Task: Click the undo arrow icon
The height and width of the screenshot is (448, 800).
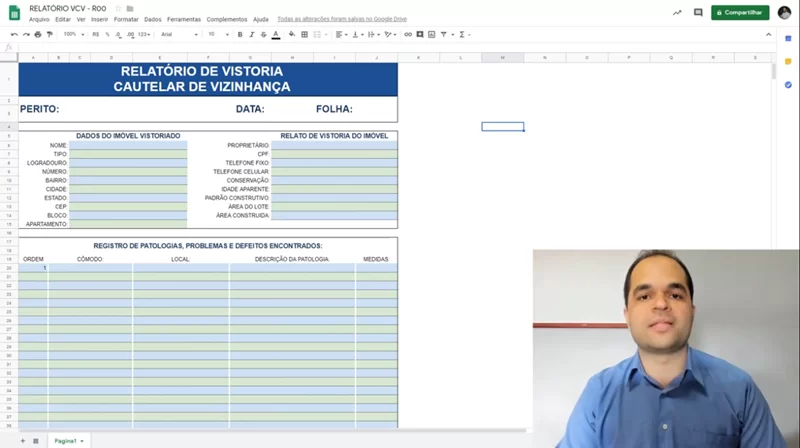Action: tap(14, 35)
